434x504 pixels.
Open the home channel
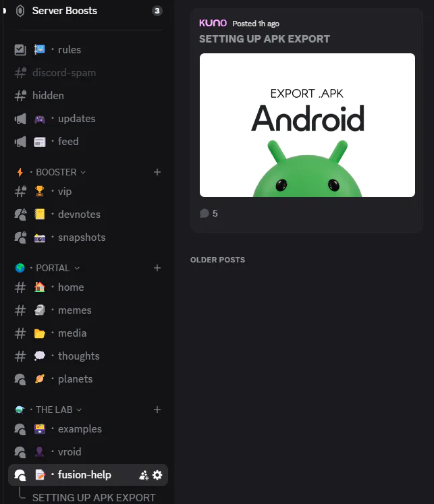pyautogui.click(x=88, y=287)
